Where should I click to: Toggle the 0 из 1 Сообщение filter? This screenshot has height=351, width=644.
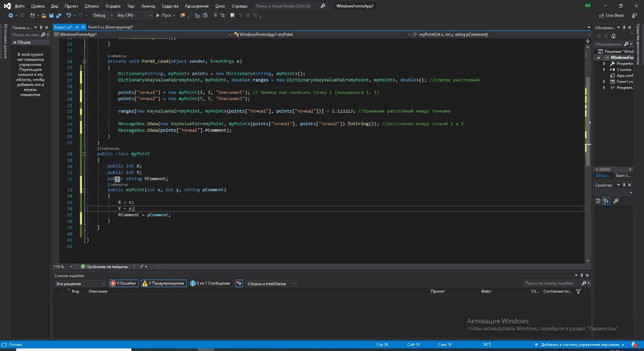(210, 284)
